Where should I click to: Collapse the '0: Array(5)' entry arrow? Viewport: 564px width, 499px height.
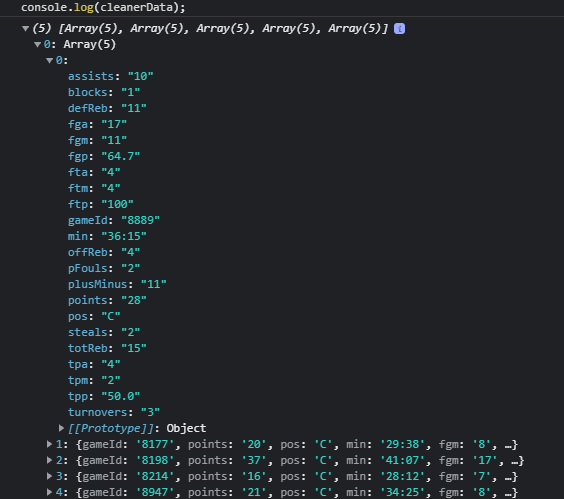pos(37,45)
